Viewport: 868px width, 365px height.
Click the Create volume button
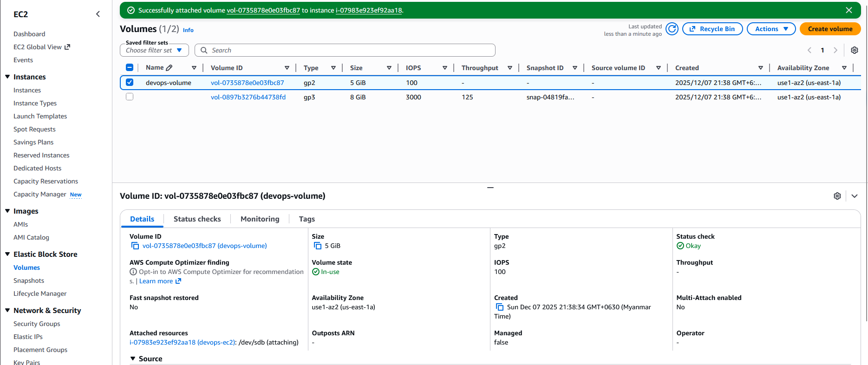(830, 29)
